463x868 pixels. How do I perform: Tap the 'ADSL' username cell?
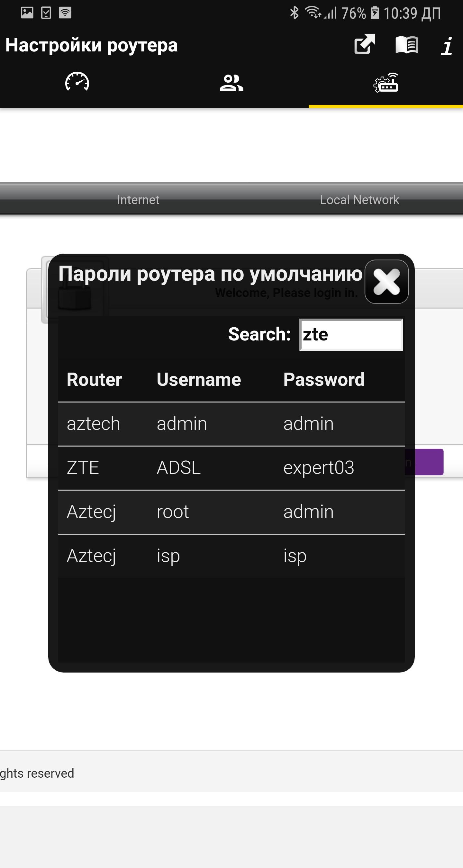point(178,468)
